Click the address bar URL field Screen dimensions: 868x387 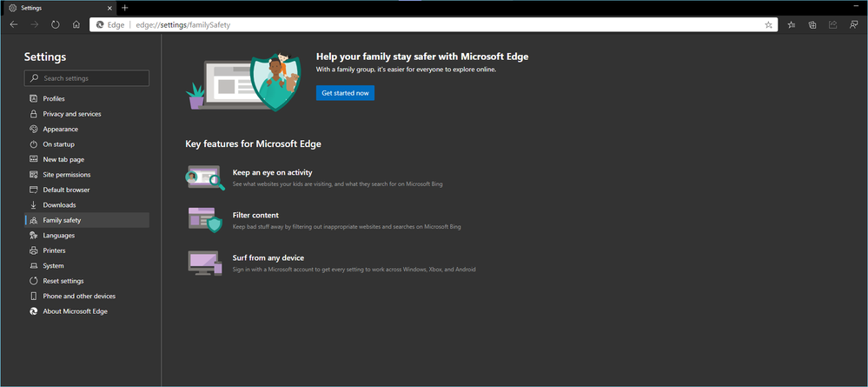click(434, 24)
